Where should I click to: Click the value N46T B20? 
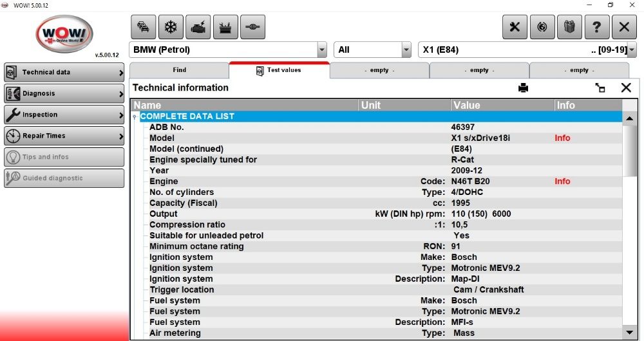[x=470, y=181]
